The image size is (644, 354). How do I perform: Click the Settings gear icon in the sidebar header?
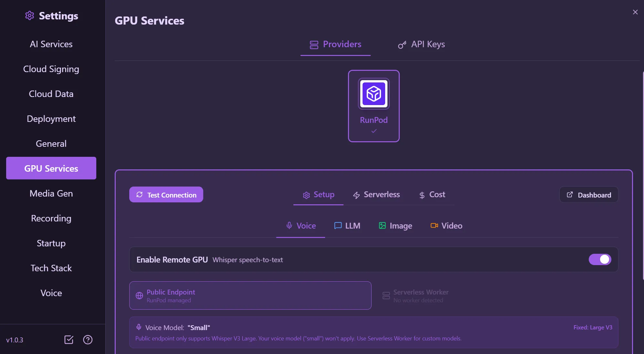29,16
